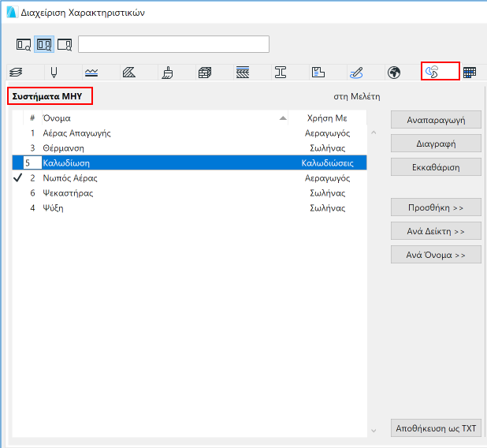Open the Profiles I-beam tab
Image resolution: width=487 pixels, height=448 pixels.
(281, 73)
